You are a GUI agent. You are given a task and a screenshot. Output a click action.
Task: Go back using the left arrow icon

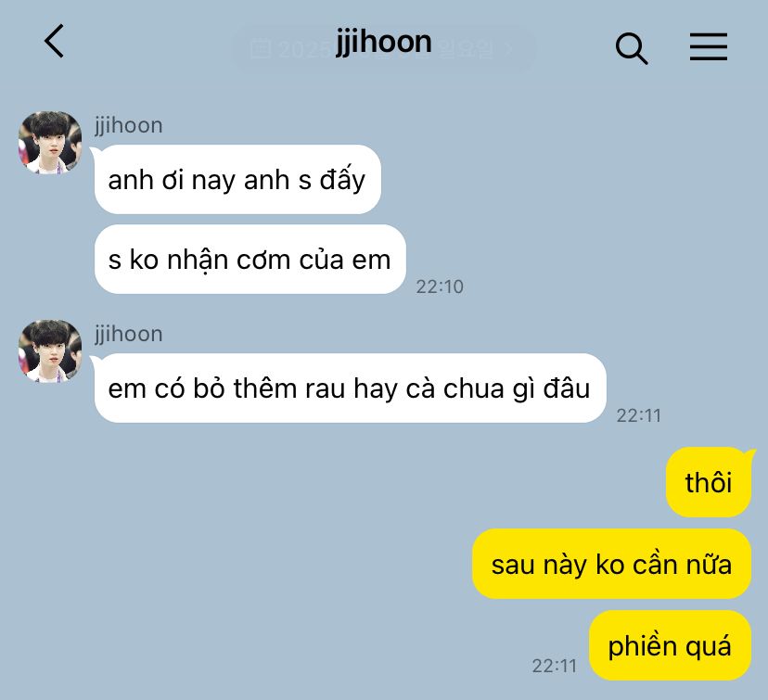(x=55, y=41)
